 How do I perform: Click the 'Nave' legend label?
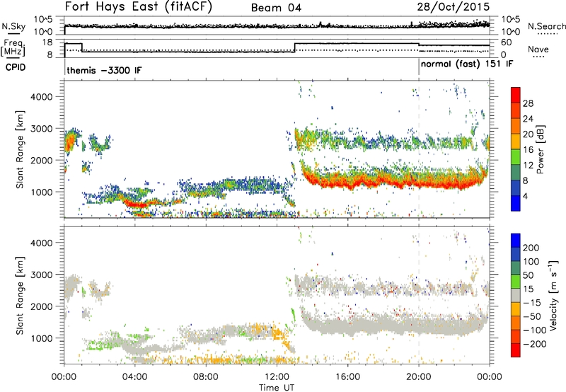pyautogui.click(x=538, y=50)
